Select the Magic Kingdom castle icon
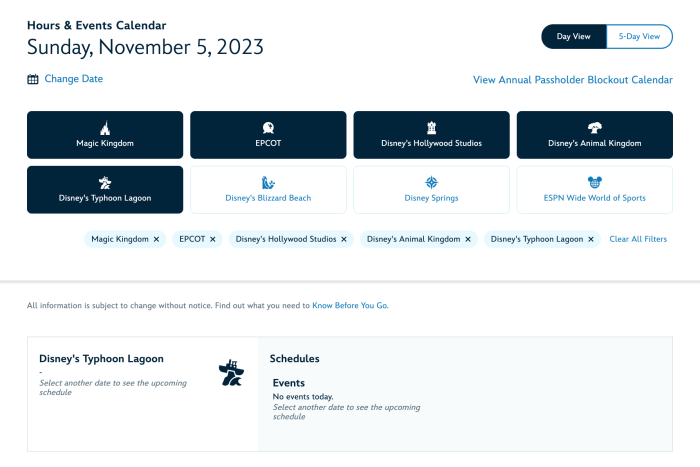 [105, 128]
